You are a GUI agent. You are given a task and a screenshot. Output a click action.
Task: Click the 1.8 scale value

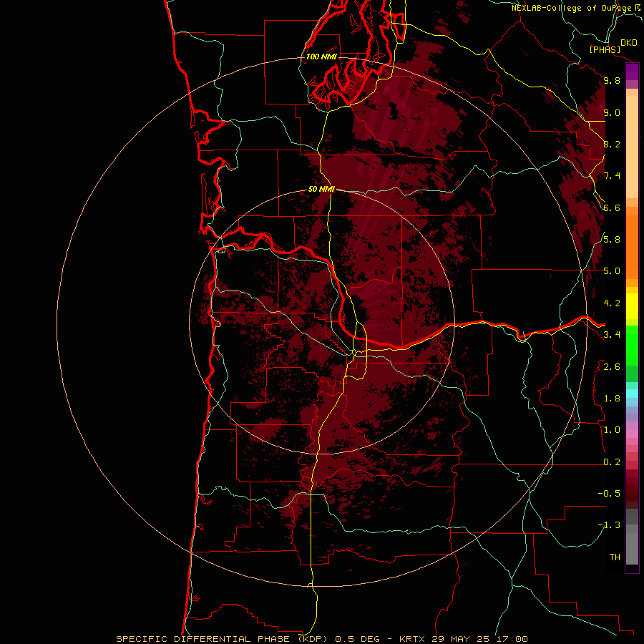tap(612, 399)
